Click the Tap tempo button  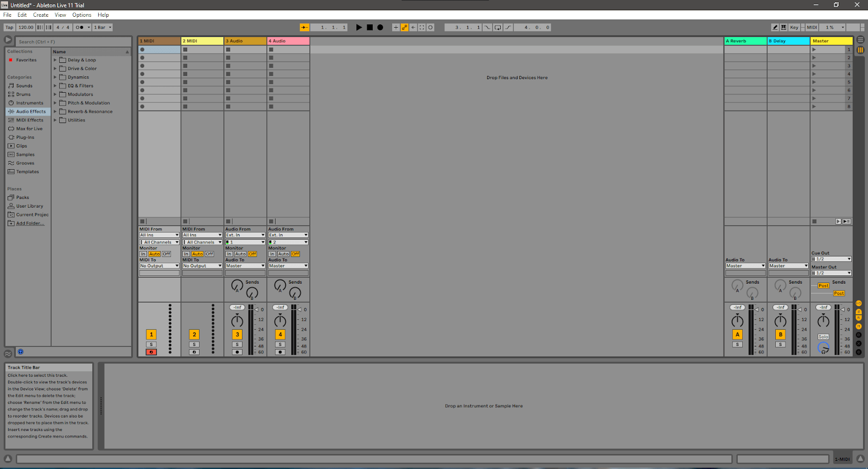point(9,27)
